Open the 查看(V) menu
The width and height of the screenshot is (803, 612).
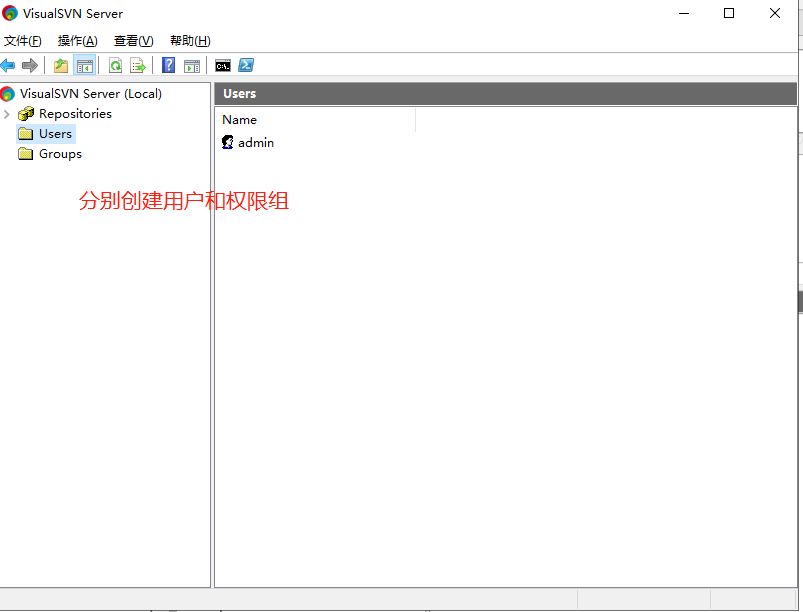133,41
